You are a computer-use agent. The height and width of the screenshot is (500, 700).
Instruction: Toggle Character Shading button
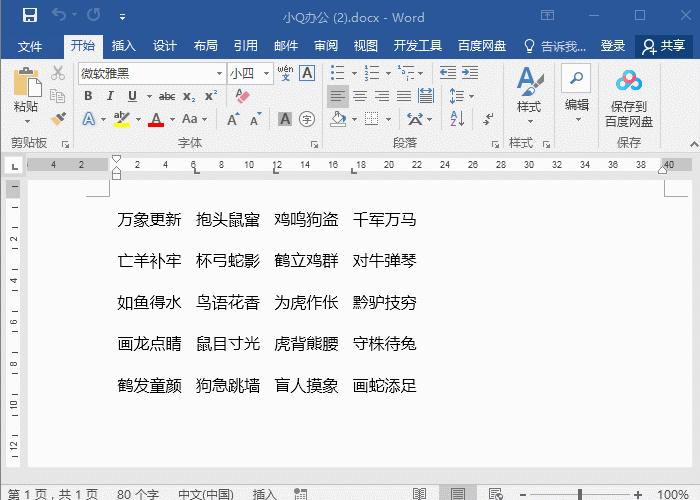(285, 119)
